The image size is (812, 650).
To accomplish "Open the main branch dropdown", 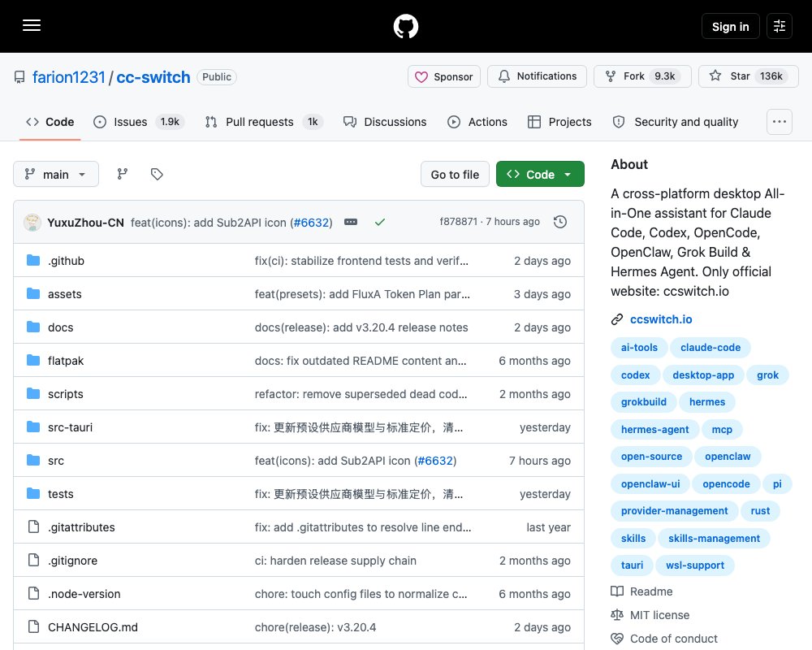I will [56, 174].
